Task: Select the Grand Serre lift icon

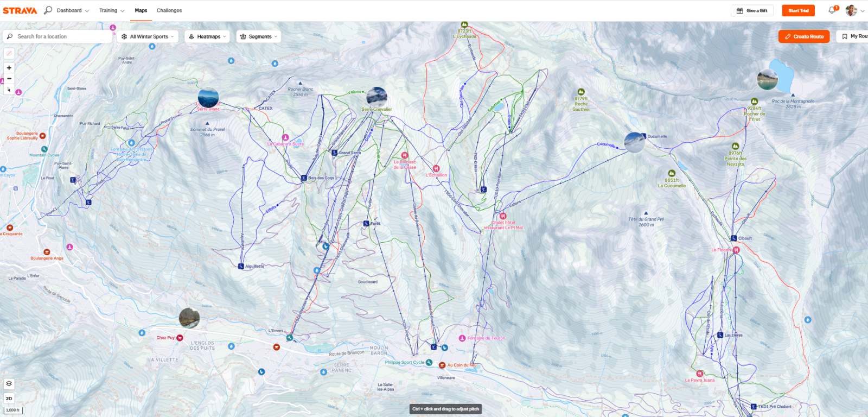Action: (x=335, y=153)
